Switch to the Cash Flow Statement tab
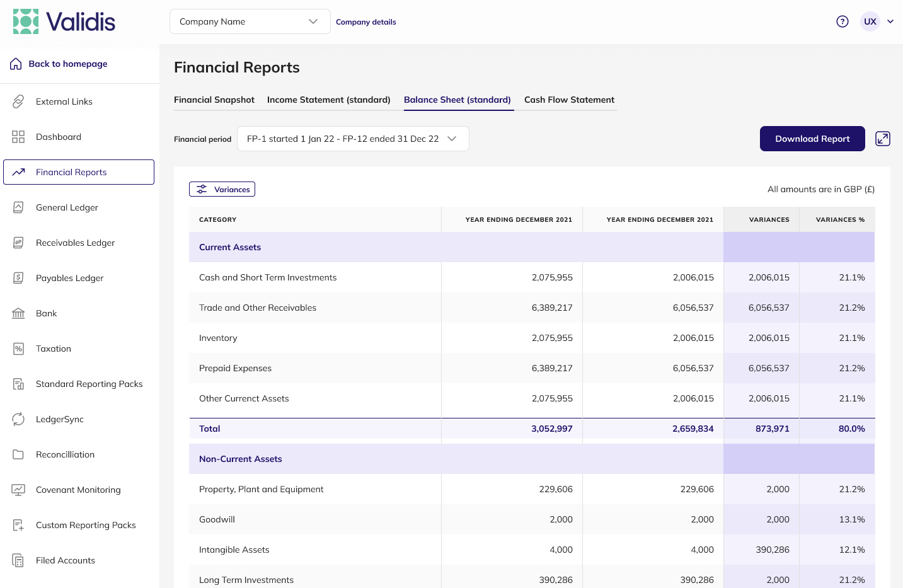Image resolution: width=903 pixels, height=588 pixels. coord(569,100)
